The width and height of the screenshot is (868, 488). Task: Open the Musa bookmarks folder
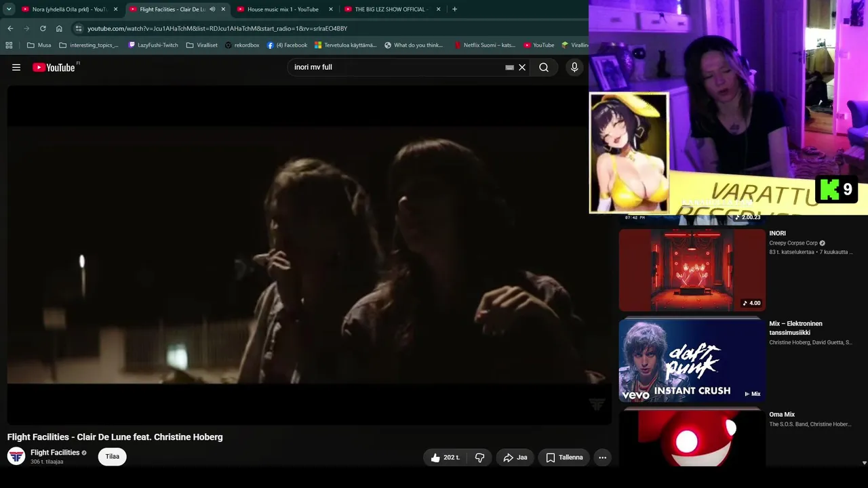click(39, 45)
